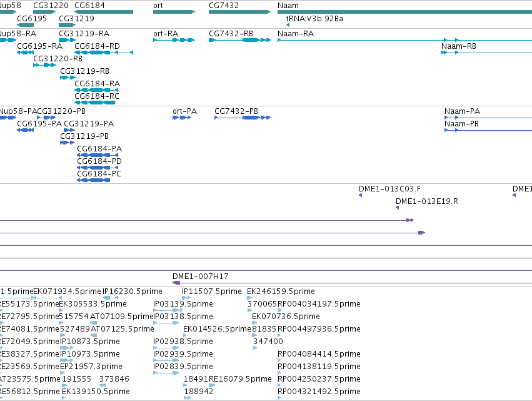Viewport: 532px width, 401px height.
Task: Select the CG31220-RB transcript label
Action: click(58, 58)
